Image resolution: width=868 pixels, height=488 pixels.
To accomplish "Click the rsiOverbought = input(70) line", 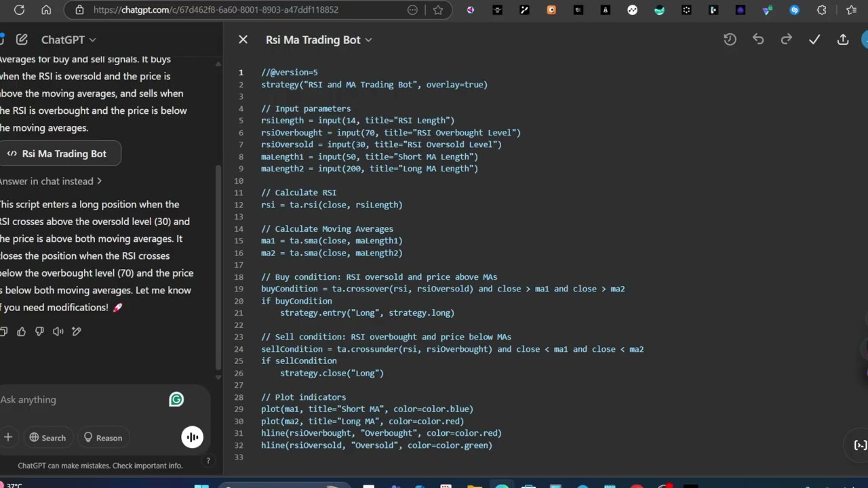I will pos(391,133).
